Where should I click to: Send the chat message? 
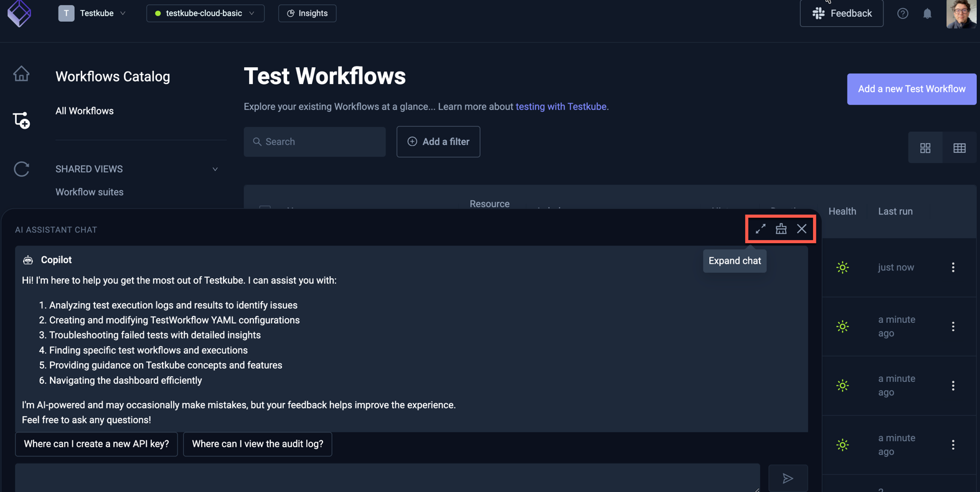788,478
